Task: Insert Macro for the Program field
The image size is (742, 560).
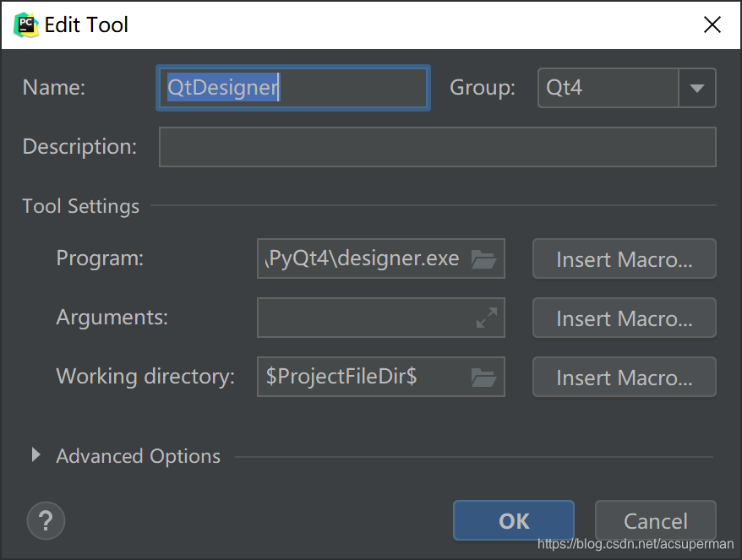Action: click(x=624, y=259)
